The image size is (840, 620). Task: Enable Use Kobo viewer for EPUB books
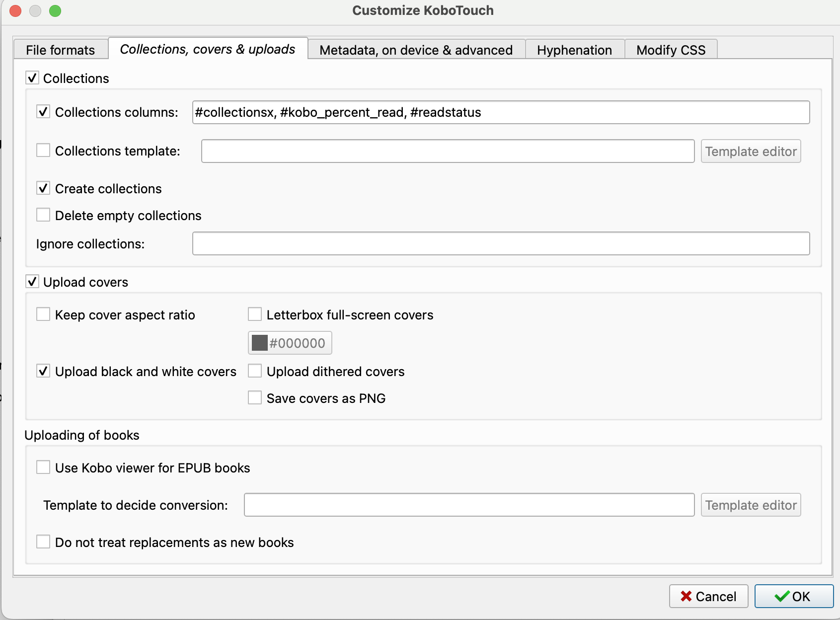[43, 467]
